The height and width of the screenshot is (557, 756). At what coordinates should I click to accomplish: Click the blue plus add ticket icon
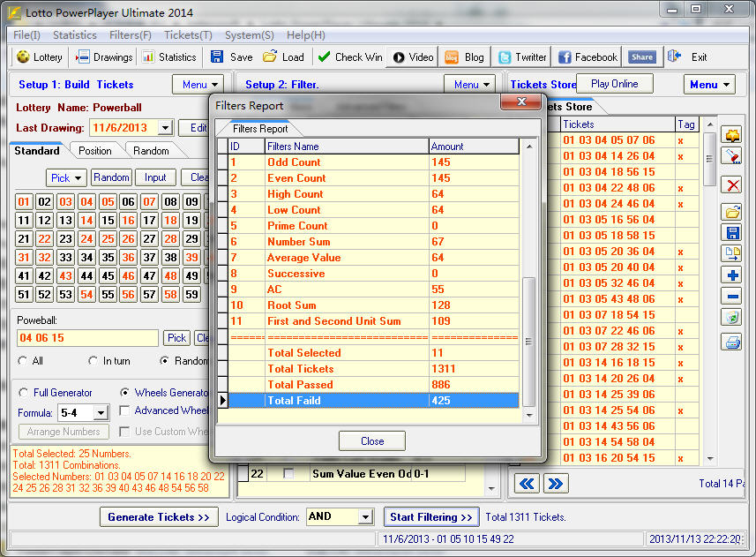(732, 275)
